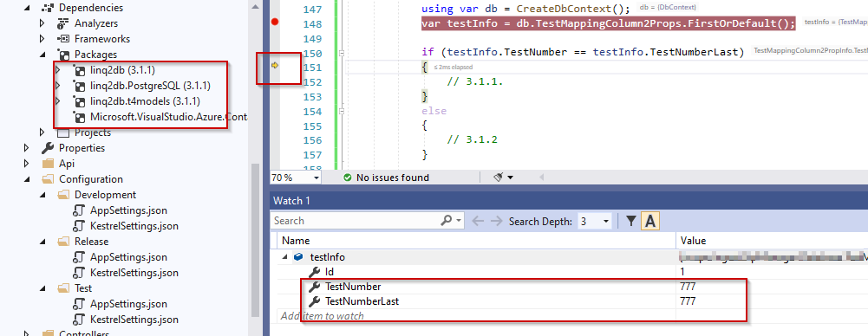Select the linq2db.t4models package icon
868x336 pixels.
click(80, 101)
